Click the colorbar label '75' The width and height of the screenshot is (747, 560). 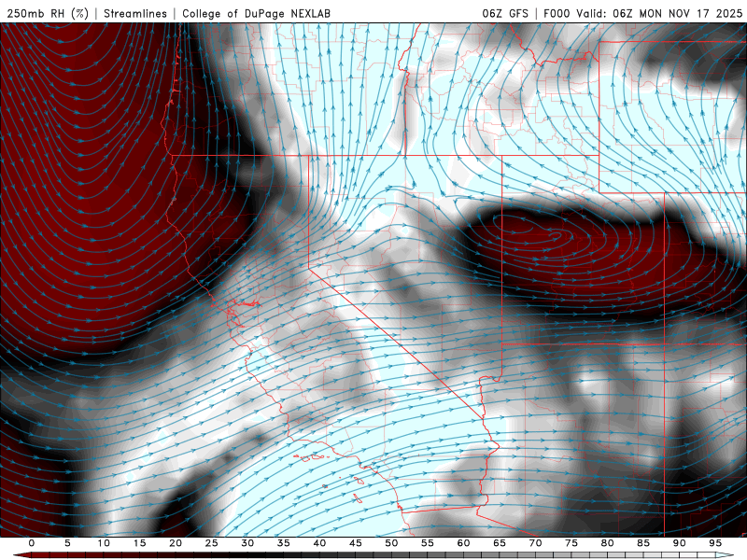pos(571,543)
